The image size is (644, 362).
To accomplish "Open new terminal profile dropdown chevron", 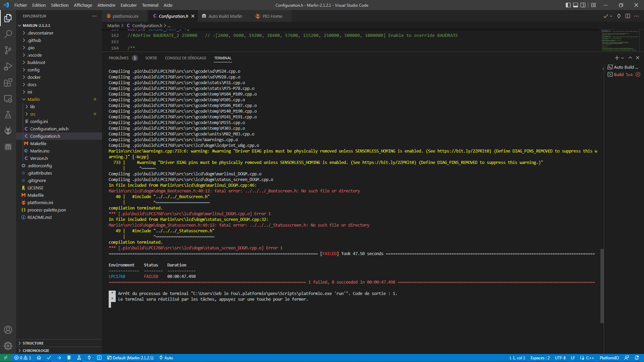I will tap(623, 58).
